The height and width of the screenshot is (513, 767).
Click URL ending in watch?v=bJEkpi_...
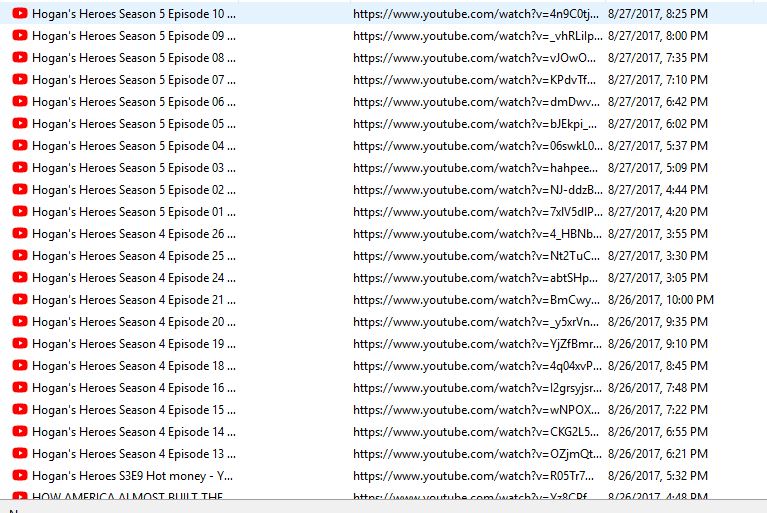click(475, 124)
